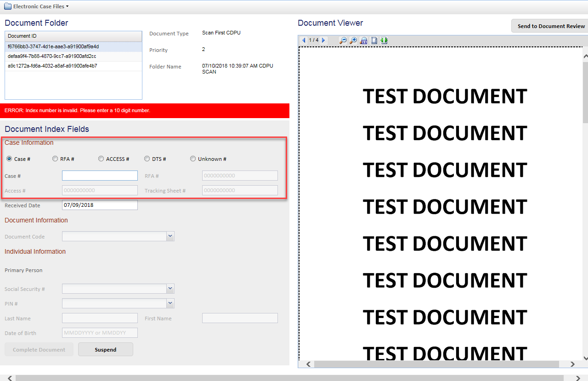The image size is (588, 381).
Task: Go to next page in Document Viewer
Action: [x=324, y=40]
